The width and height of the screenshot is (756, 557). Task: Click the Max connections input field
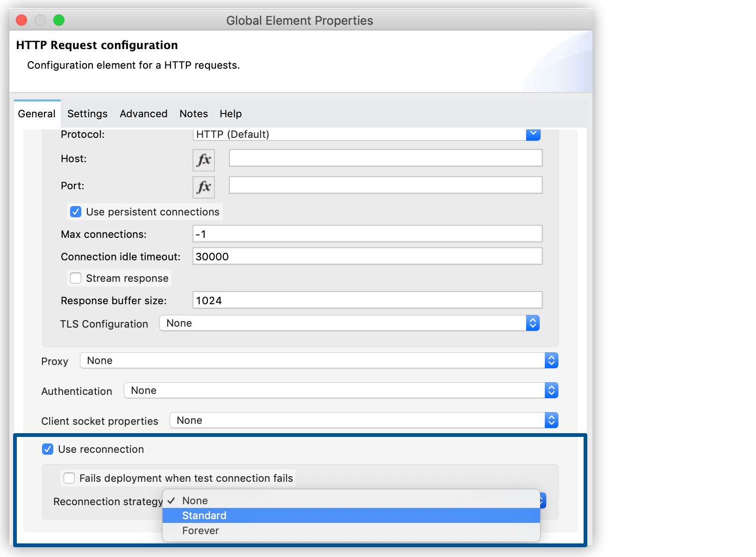pyautogui.click(x=367, y=234)
